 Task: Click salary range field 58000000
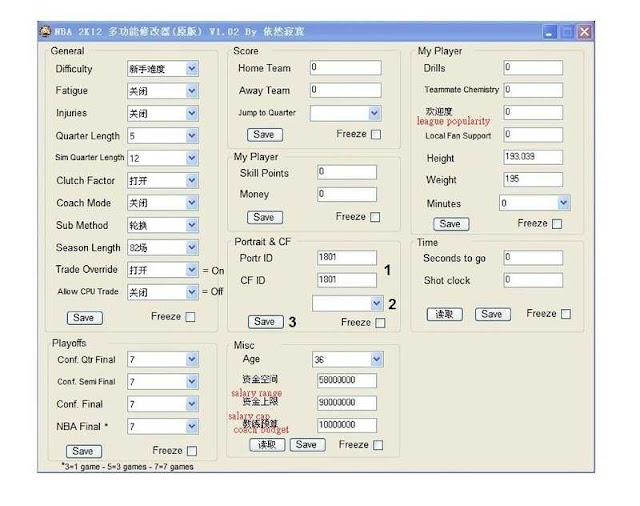click(x=347, y=381)
